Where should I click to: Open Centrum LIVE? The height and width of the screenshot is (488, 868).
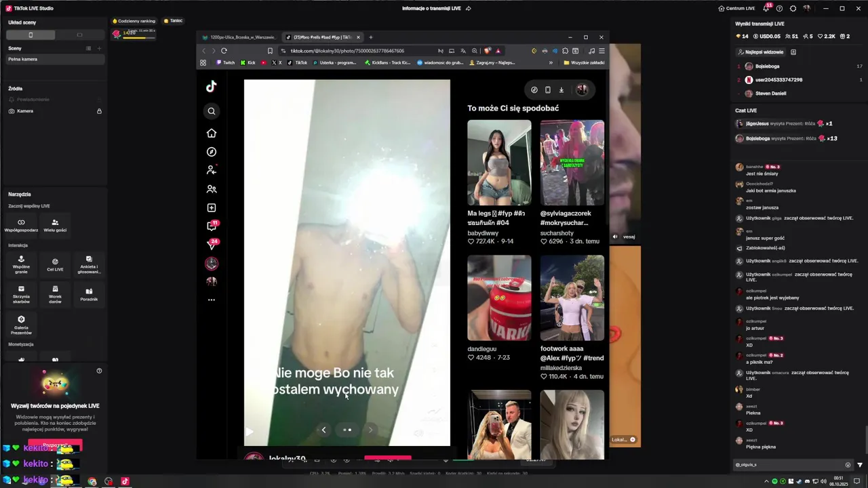point(736,8)
